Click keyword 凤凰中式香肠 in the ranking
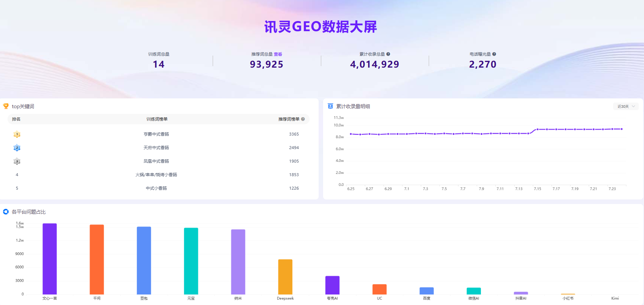Viewport: 644px width, 305px height. pos(156,161)
